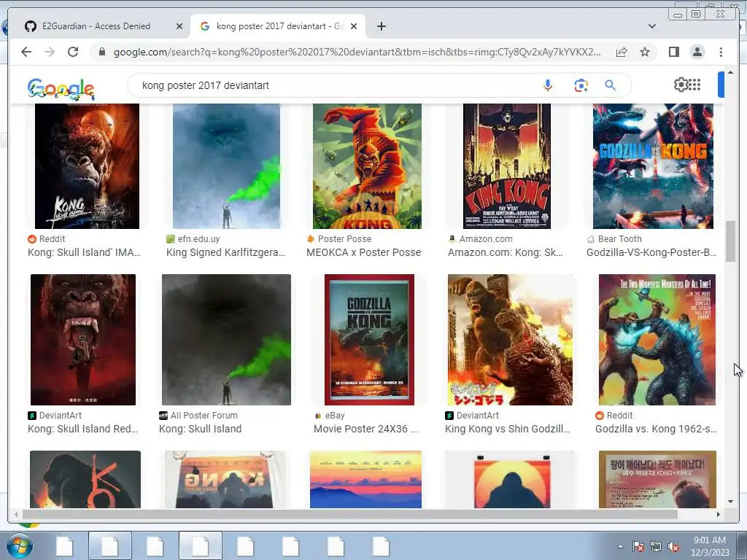Open the Bear Tooth Godzilla VS Kong image
Image resolution: width=747 pixels, height=560 pixels.
click(653, 166)
